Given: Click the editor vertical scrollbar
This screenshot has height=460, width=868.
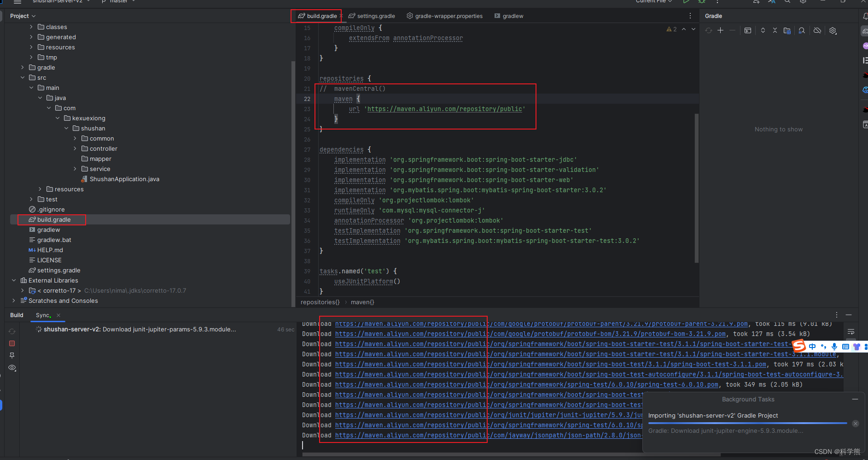Looking at the screenshot, I should (x=696, y=188).
